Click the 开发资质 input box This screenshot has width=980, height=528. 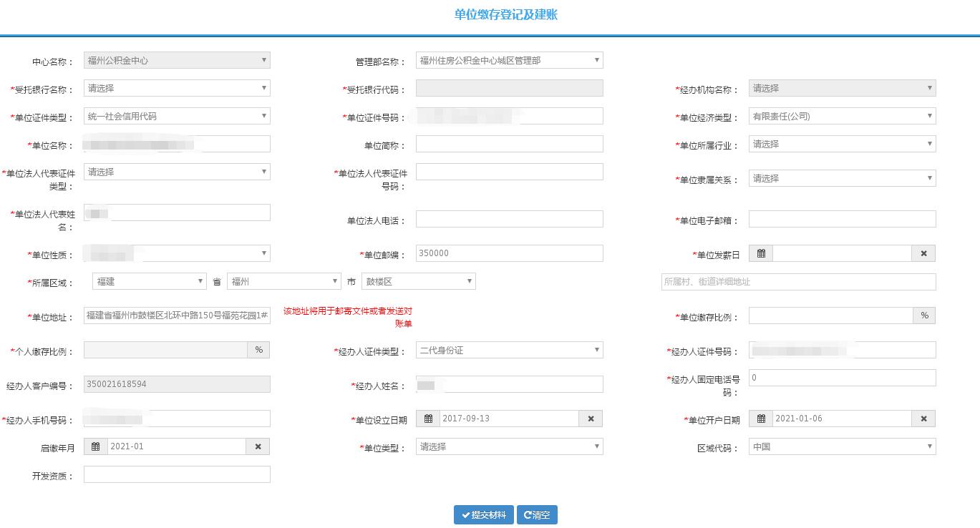coord(176,474)
